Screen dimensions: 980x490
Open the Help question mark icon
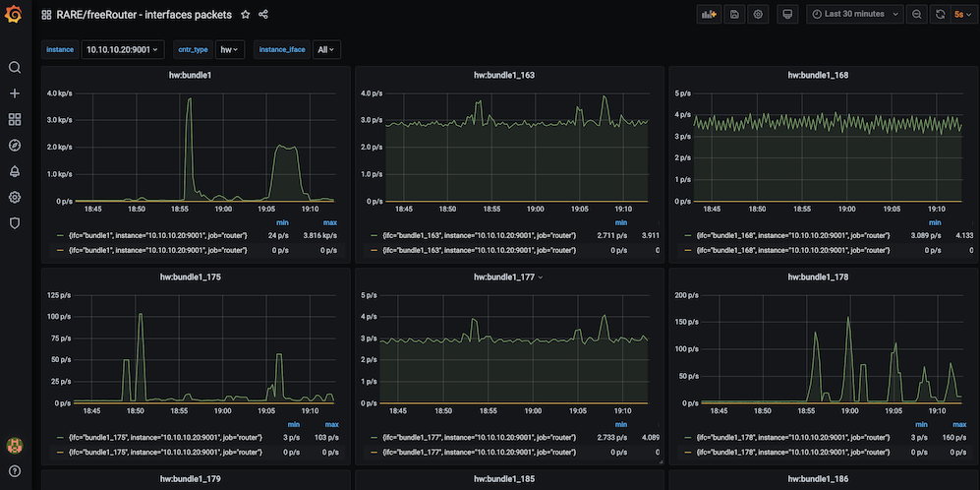(x=15, y=471)
